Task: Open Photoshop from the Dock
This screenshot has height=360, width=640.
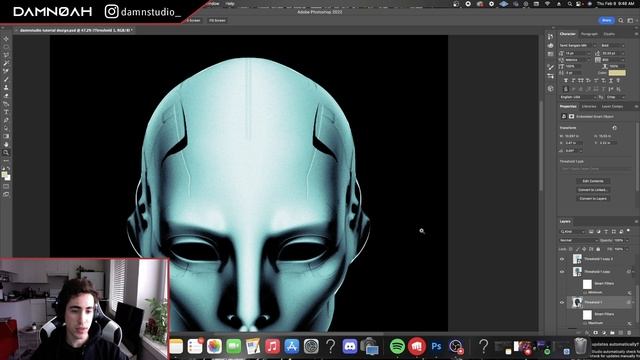Action: click(x=436, y=347)
